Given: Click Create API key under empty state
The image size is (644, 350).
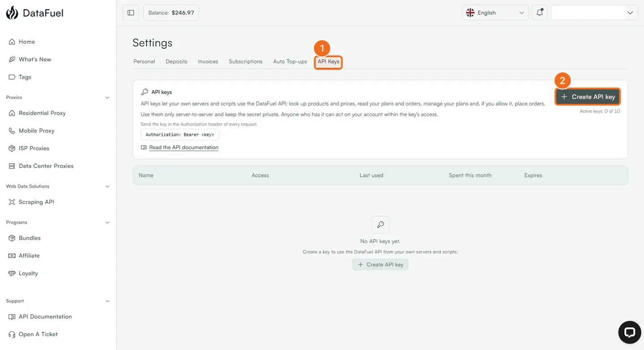Looking at the screenshot, I should click(380, 265).
